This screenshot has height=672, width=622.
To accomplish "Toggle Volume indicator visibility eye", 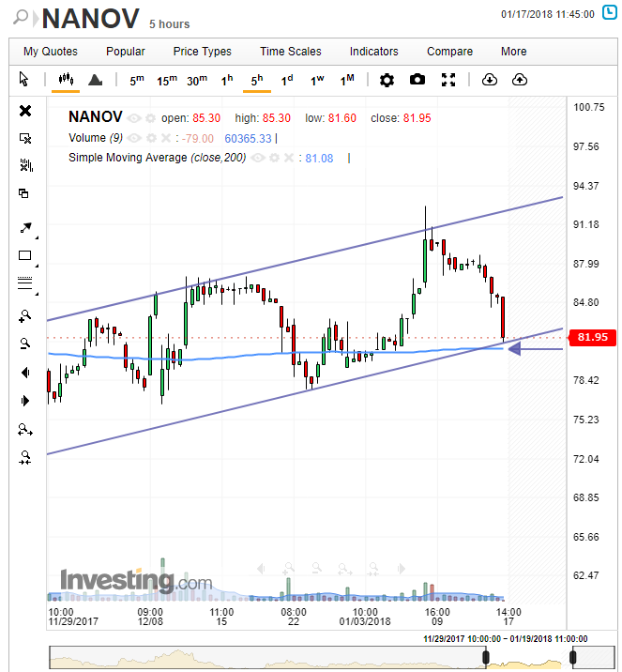I will 134,138.
